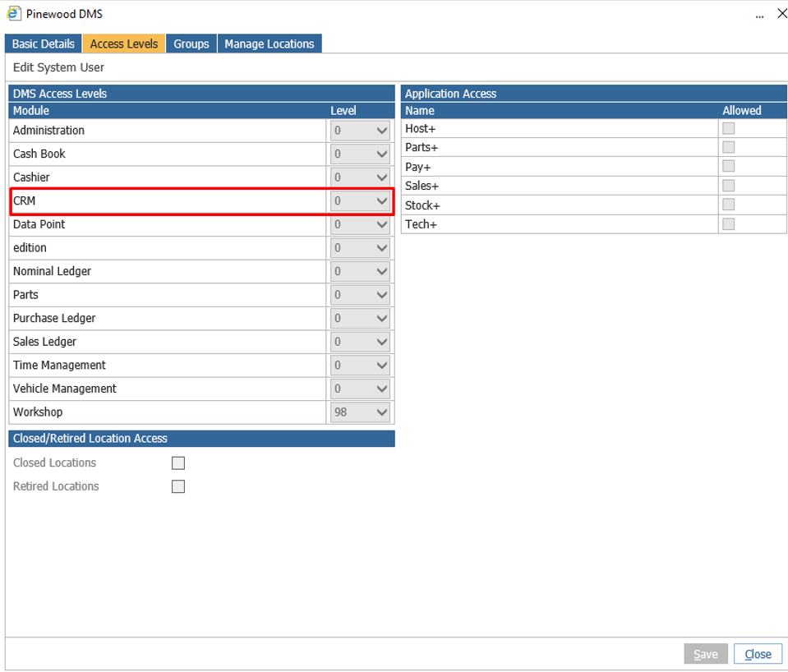Enable Sales+ application access

tap(728, 185)
